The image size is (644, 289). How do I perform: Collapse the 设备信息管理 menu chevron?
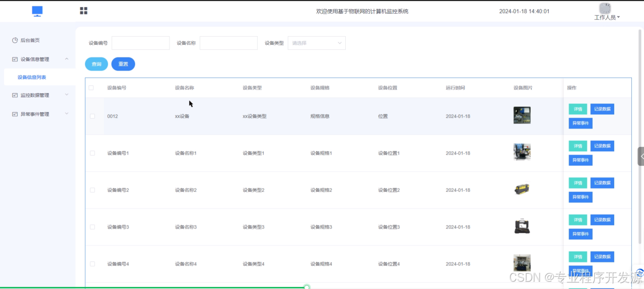click(x=67, y=59)
